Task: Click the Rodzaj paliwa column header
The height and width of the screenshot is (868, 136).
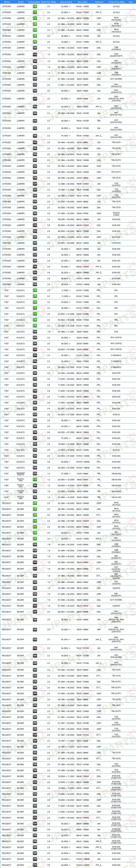Action: 34,2
